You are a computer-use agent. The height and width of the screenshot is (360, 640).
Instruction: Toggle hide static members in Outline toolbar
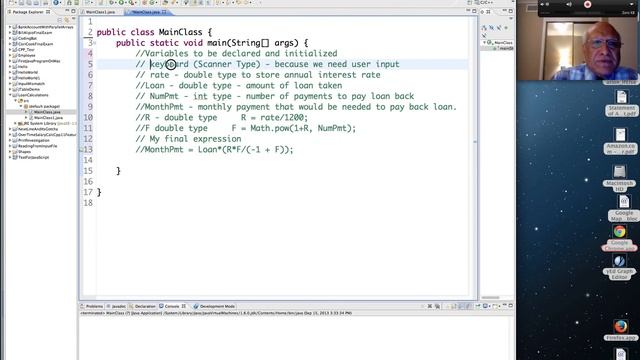point(499,28)
